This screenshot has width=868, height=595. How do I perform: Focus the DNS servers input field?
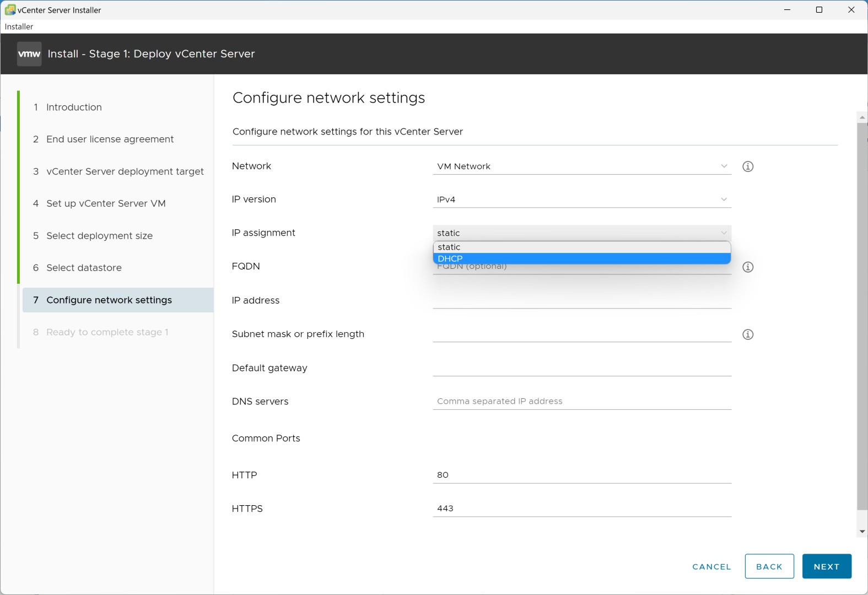click(582, 402)
